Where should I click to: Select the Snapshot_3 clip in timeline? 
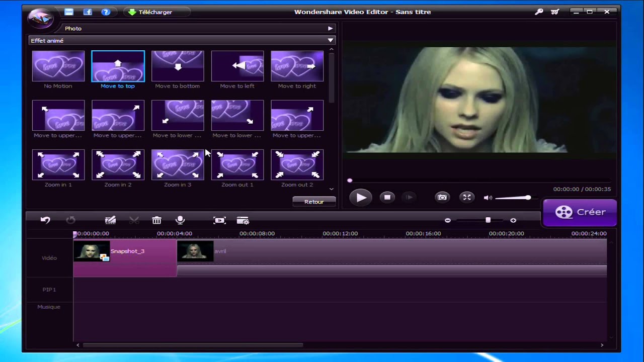[x=125, y=258]
